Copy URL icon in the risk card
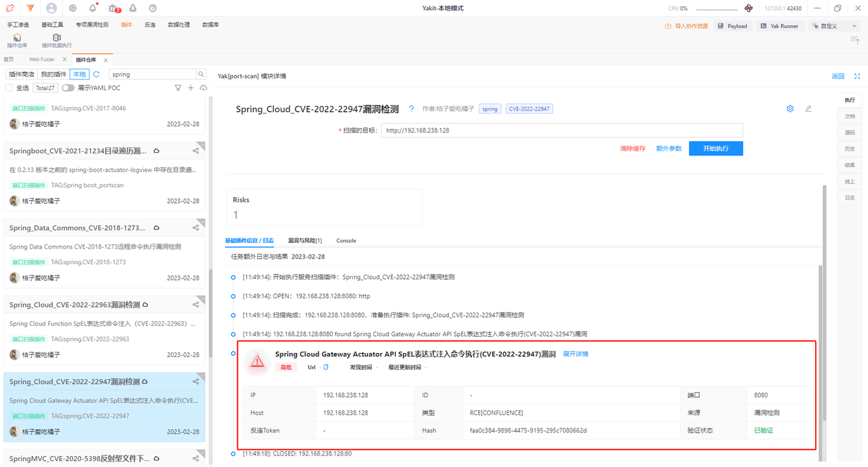This screenshot has width=868, height=467. (x=326, y=367)
